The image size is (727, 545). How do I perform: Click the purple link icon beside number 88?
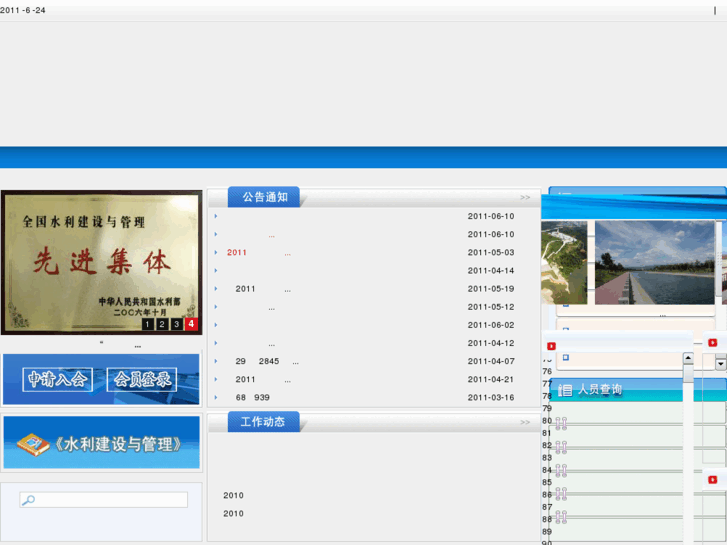[x=561, y=517]
